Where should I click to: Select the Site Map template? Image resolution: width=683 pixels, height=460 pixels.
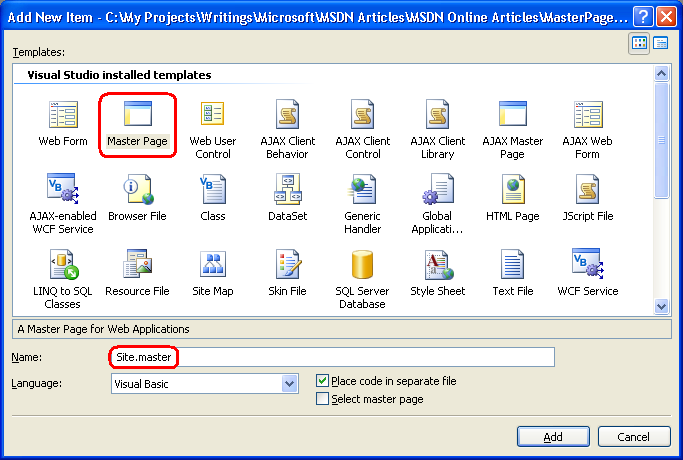pyautogui.click(x=213, y=265)
